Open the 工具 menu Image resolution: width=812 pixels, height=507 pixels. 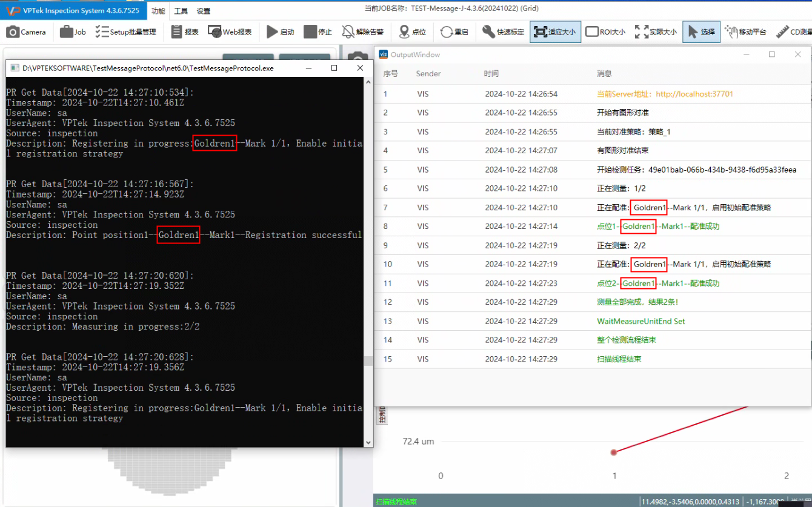[x=181, y=11]
